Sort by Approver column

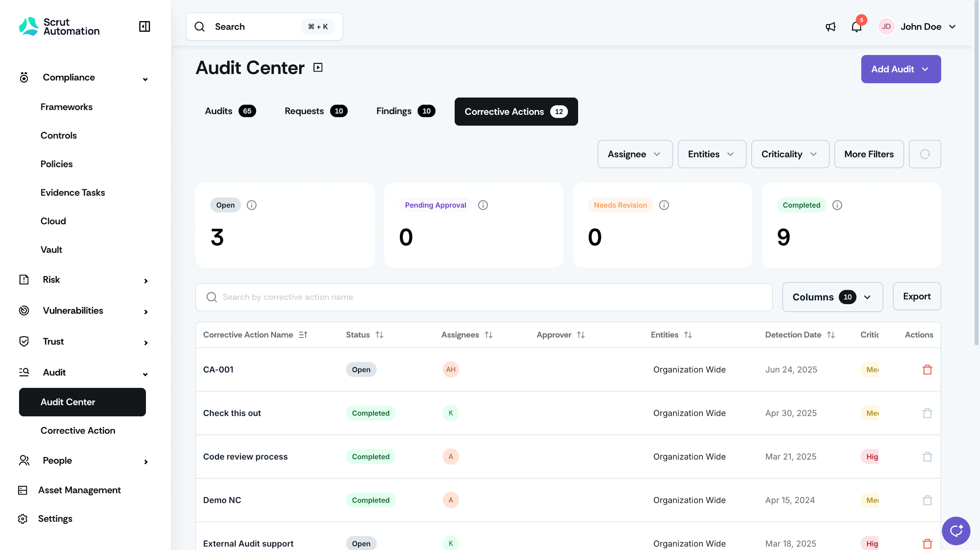click(581, 335)
